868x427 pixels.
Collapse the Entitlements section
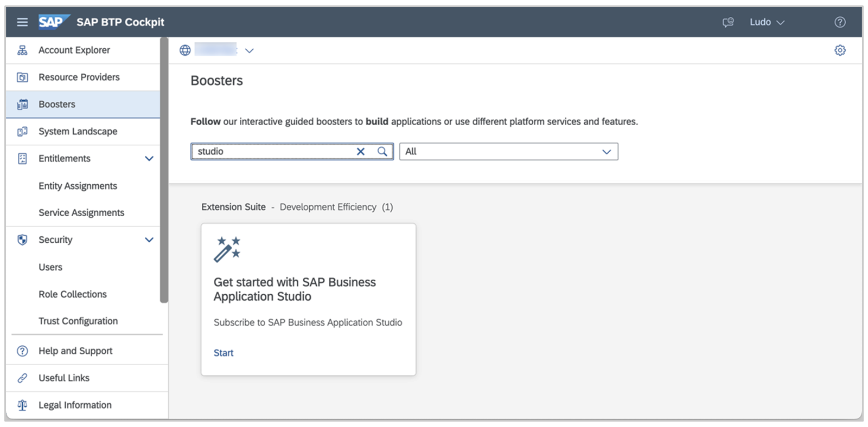149,159
